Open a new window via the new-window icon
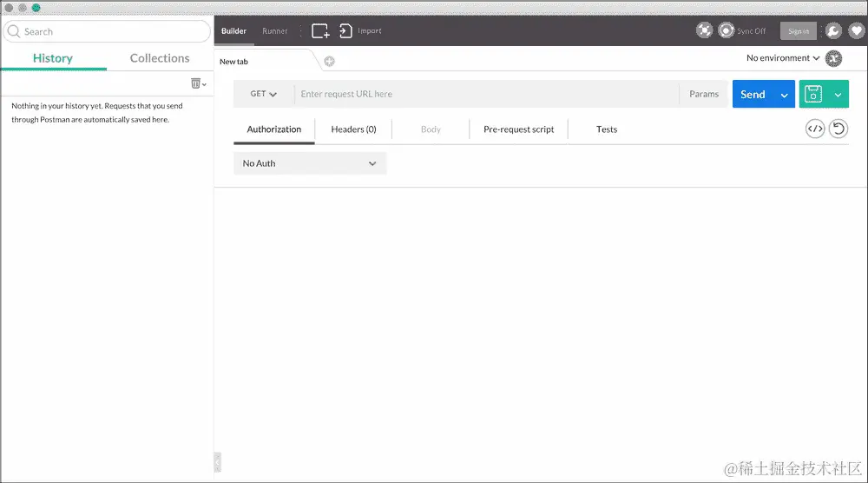Viewport: 868px width, 483px height. 320,31
